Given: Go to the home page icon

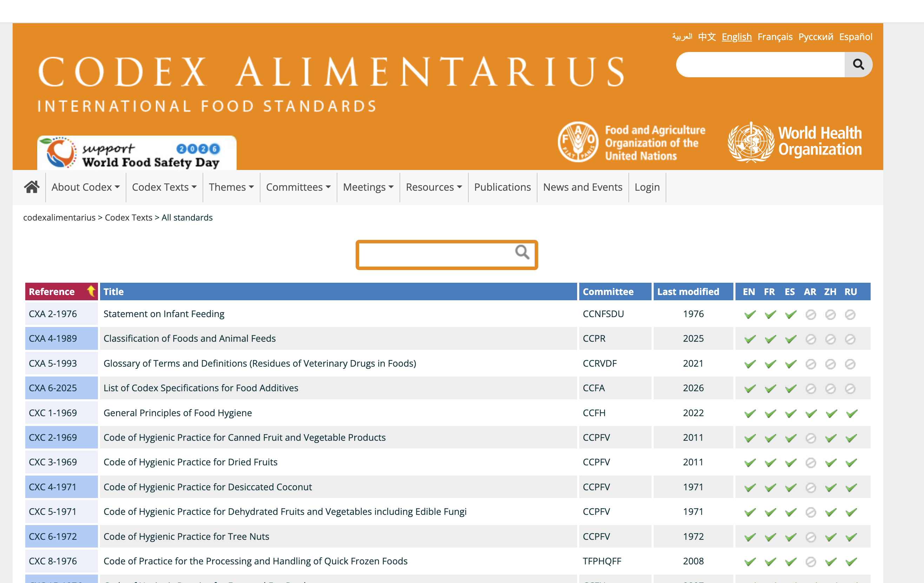Looking at the screenshot, I should point(32,187).
